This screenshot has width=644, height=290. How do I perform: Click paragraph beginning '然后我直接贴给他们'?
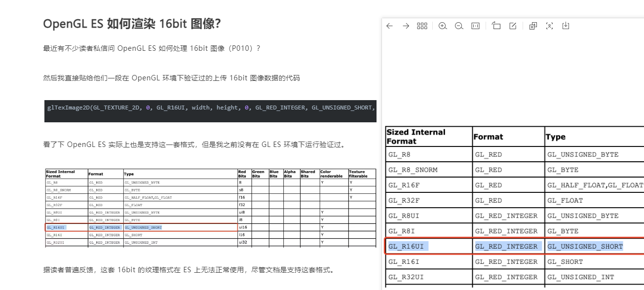tap(171, 78)
